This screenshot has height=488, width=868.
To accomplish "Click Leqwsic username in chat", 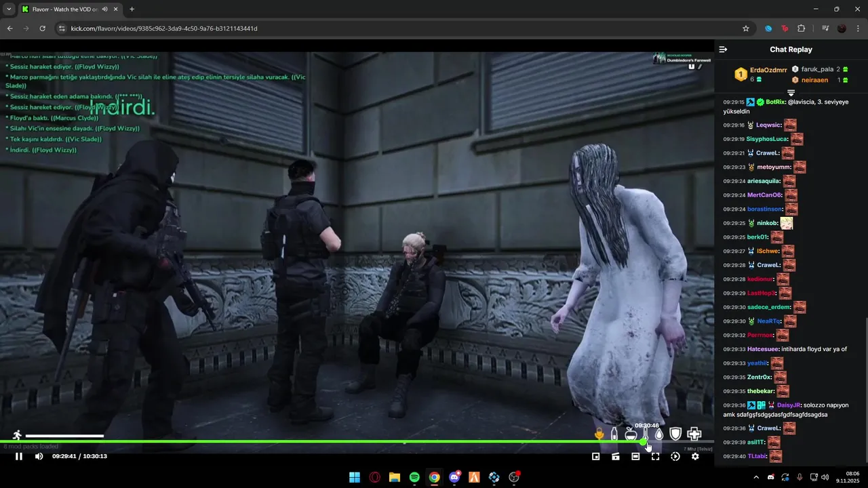I will coord(770,125).
